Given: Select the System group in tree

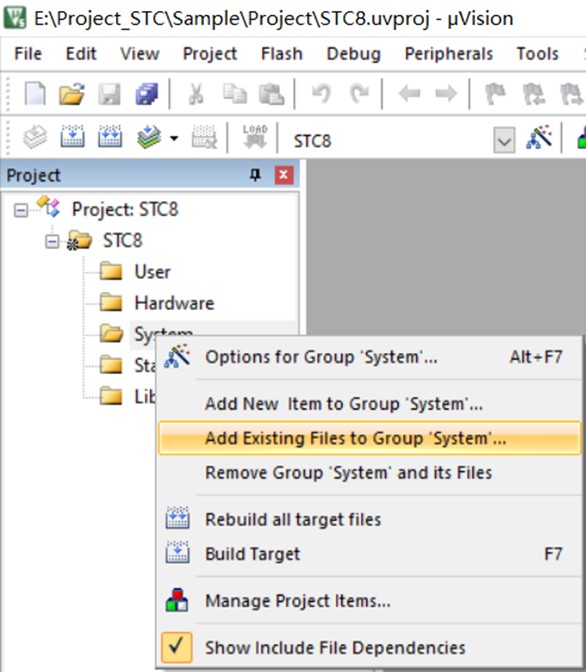Looking at the screenshot, I should [163, 333].
